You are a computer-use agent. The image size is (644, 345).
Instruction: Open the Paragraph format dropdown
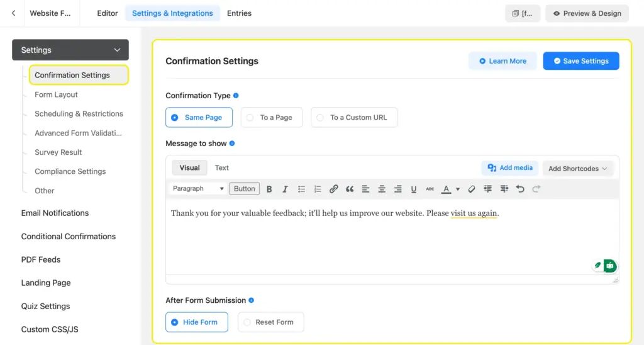coord(198,189)
